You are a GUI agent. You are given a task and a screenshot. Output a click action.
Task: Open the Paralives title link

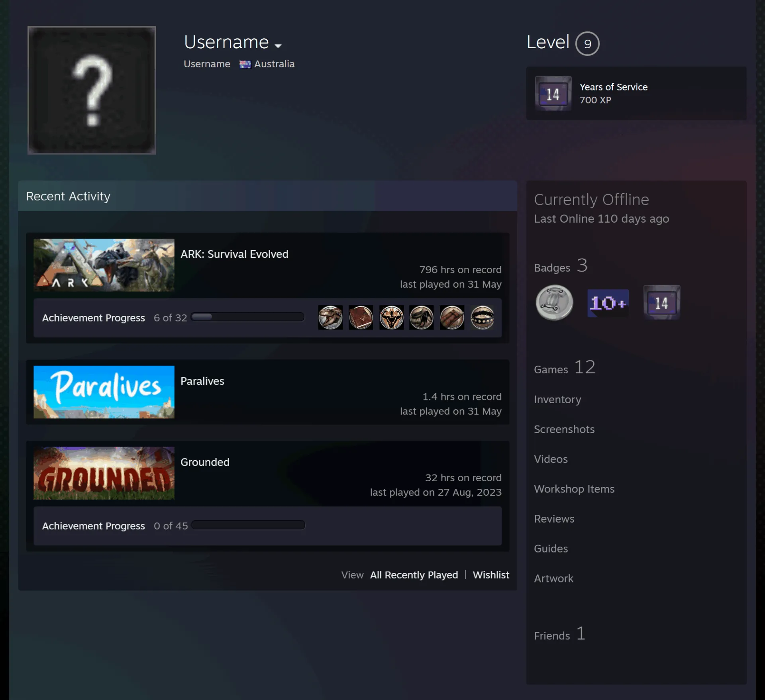coord(202,381)
